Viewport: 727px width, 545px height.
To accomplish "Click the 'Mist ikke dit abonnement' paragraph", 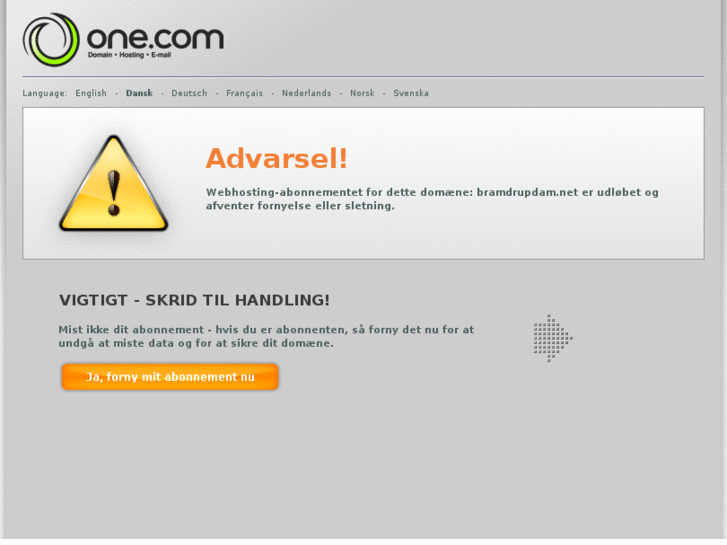I will [266, 336].
